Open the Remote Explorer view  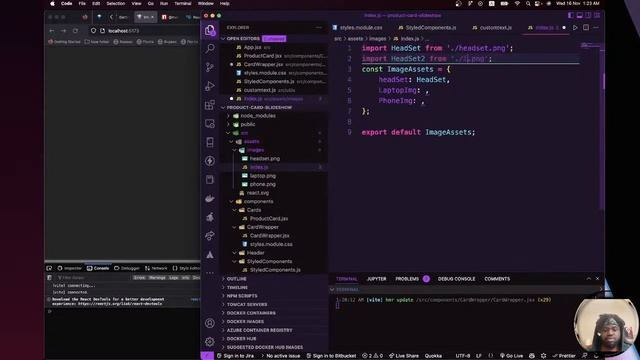210,123
